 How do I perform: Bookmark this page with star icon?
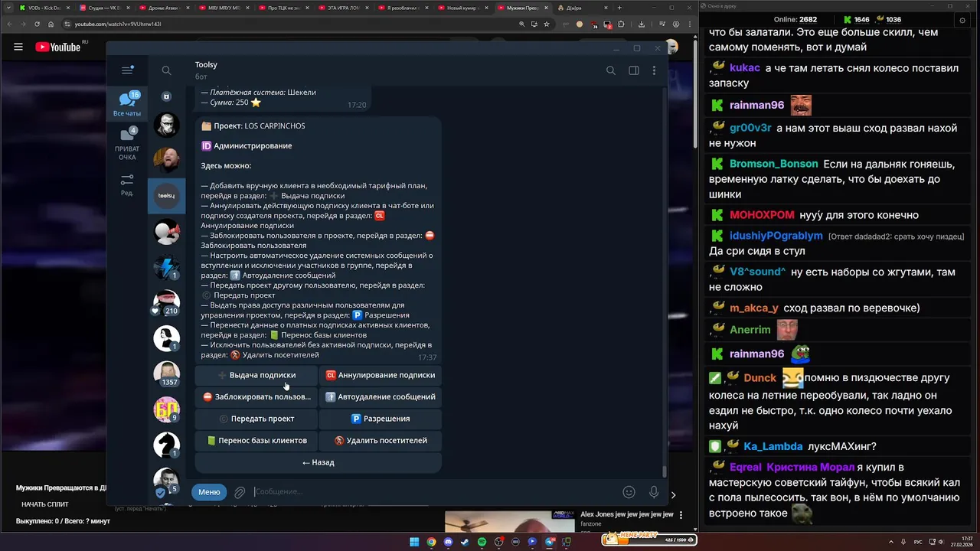(x=547, y=24)
